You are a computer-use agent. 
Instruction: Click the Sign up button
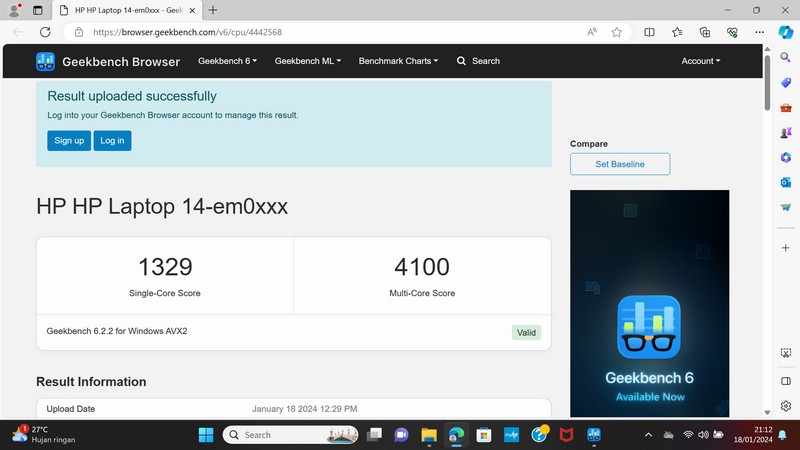click(x=69, y=141)
